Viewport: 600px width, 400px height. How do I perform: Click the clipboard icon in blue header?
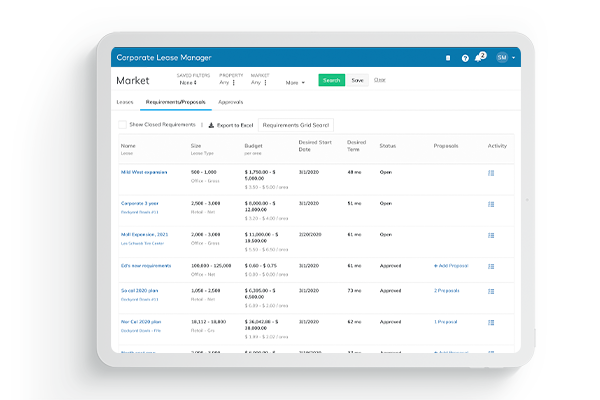coord(448,58)
